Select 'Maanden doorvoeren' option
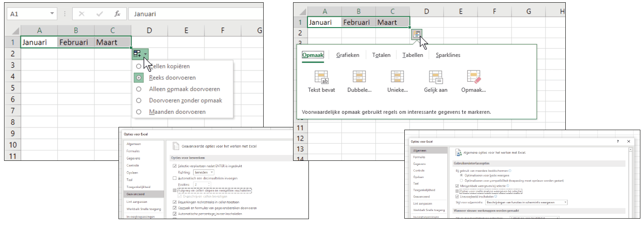This screenshot has height=225, width=644. (138, 112)
